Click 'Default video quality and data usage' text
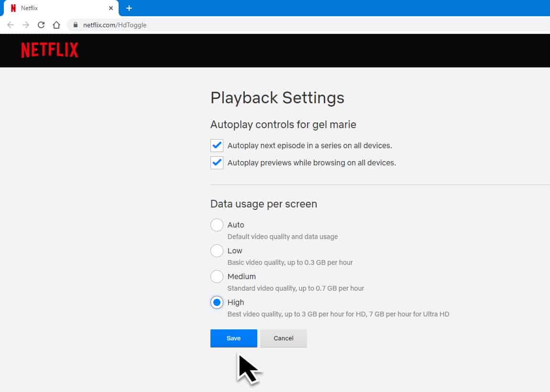550x392 pixels. [x=283, y=237]
